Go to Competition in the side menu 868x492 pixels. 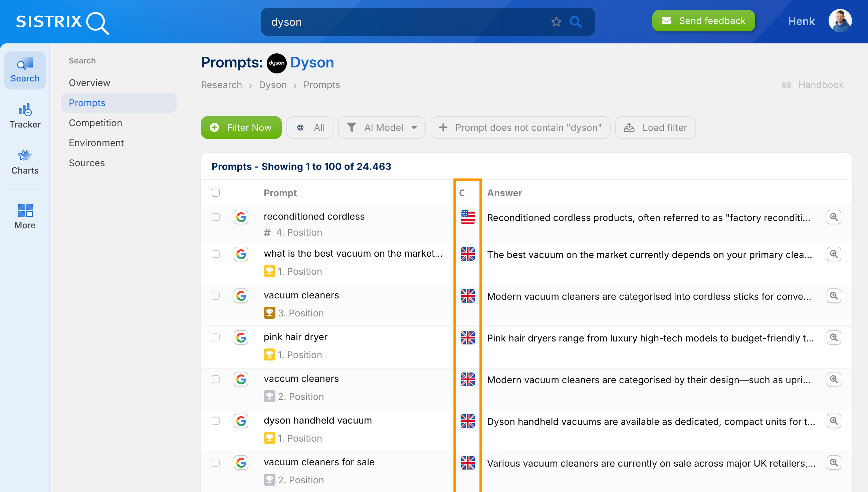[x=95, y=122]
